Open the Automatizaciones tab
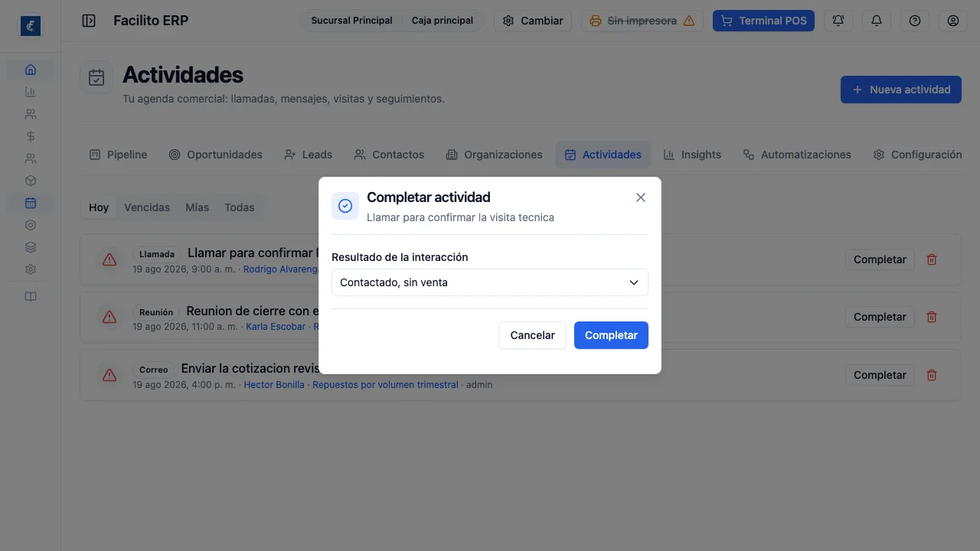 pyautogui.click(x=797, y=155)
